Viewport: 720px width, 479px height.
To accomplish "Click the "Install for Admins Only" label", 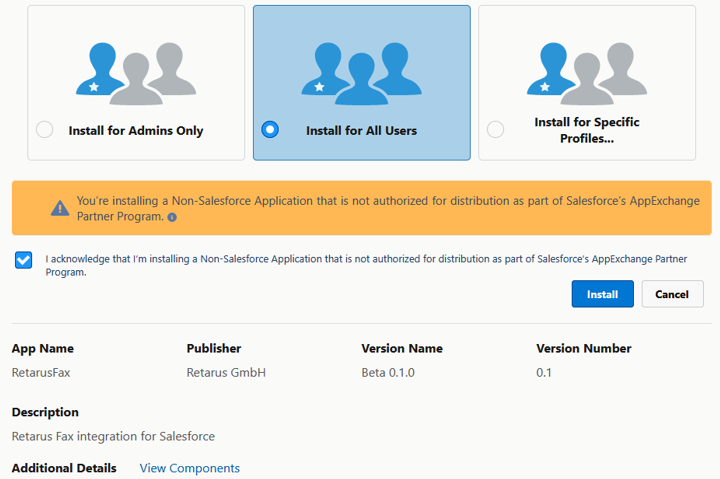I will pos(136,131).
